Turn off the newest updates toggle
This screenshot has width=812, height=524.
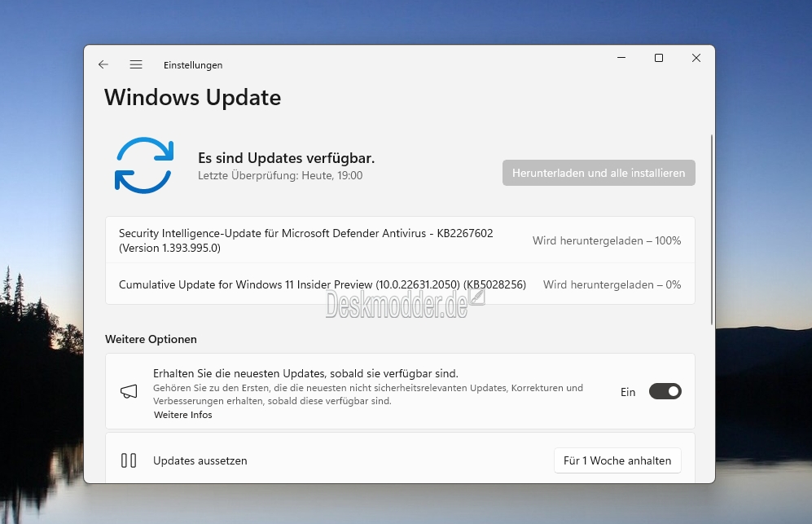coord(665,391)
